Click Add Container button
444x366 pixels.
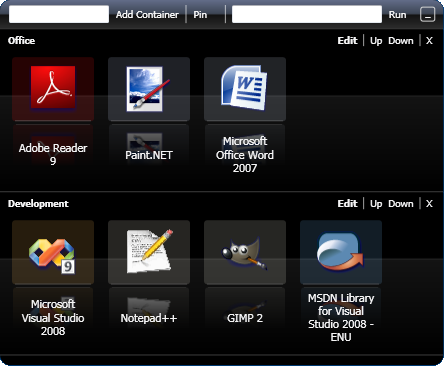point(147,15)
